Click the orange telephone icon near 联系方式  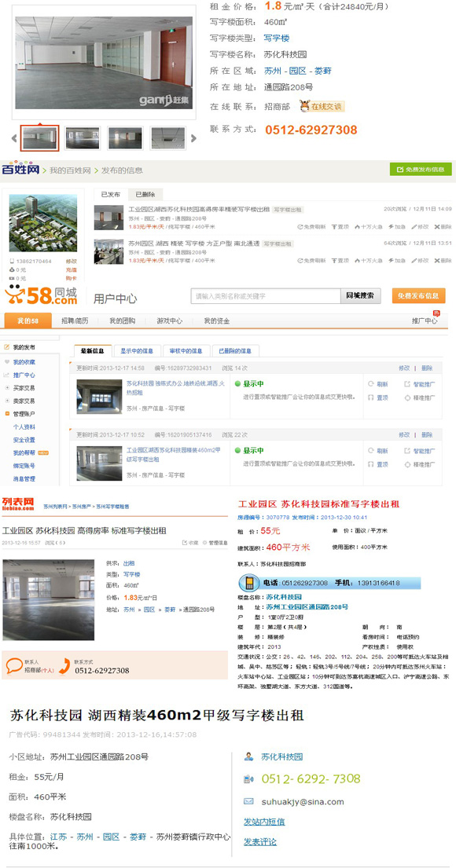click(x=65, y=666)
